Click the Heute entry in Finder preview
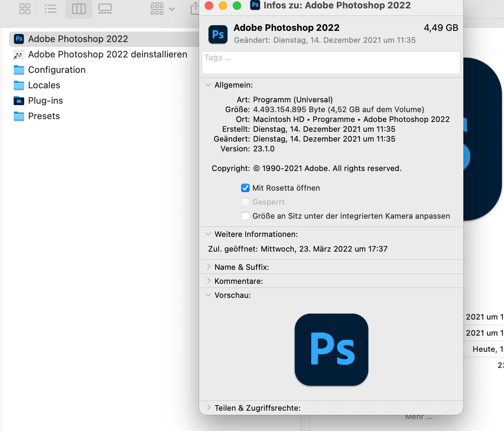The image size is (504, 431). [x=488, y=349]
